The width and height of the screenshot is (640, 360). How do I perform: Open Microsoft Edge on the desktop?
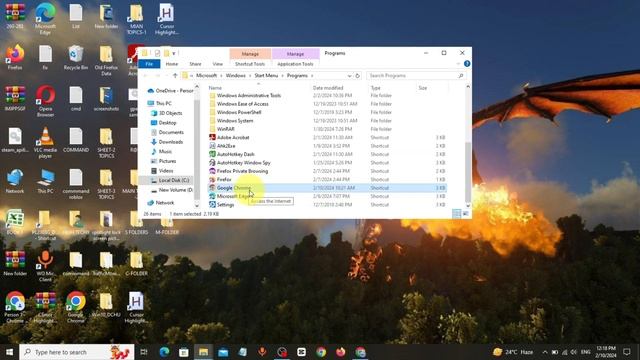point(45,18)
